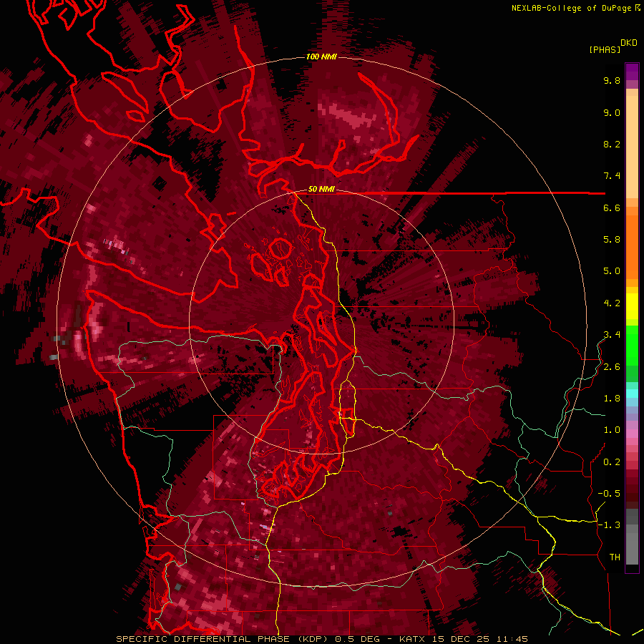Pick the cyan band beside 1.8
This screenshot has height=644, width=644.
(x=632, y=394)
